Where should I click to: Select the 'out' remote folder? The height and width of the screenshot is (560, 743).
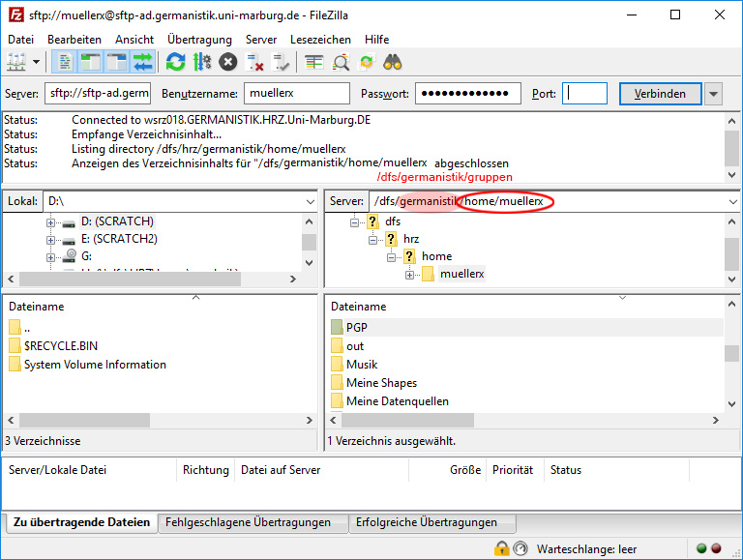355,346
